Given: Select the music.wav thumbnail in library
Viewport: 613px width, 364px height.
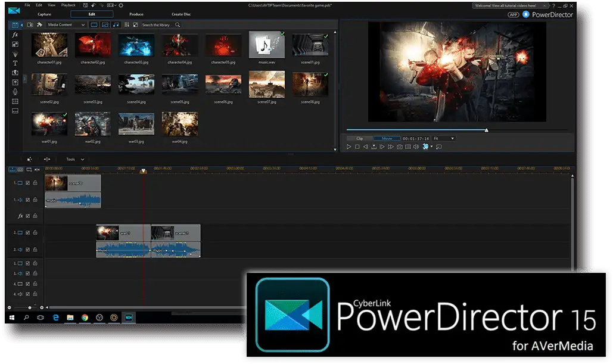Looking at the screenshot, I should (267, 45).
